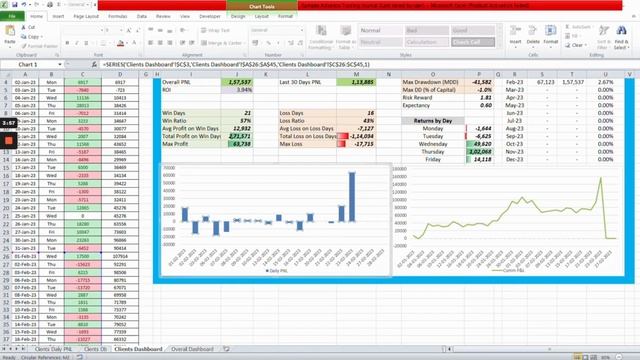Click the insert function fx icon
Viewport: 640px width, 360px height.
pos(94,64)
